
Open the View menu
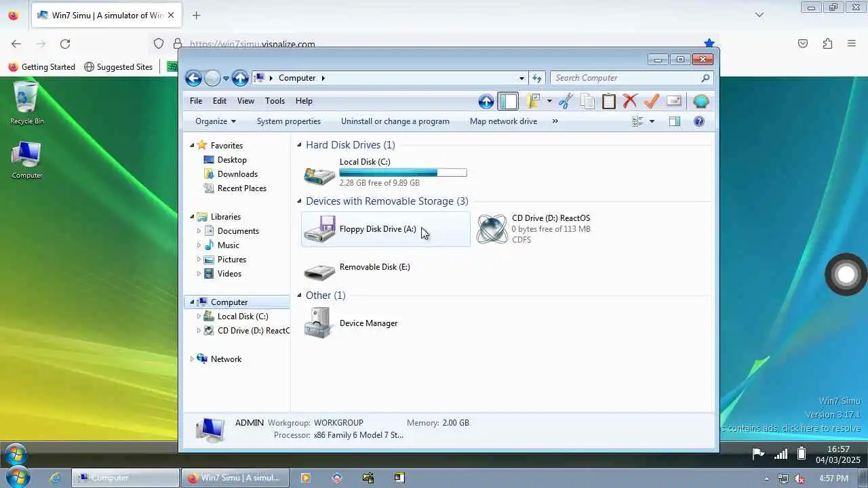245,101
